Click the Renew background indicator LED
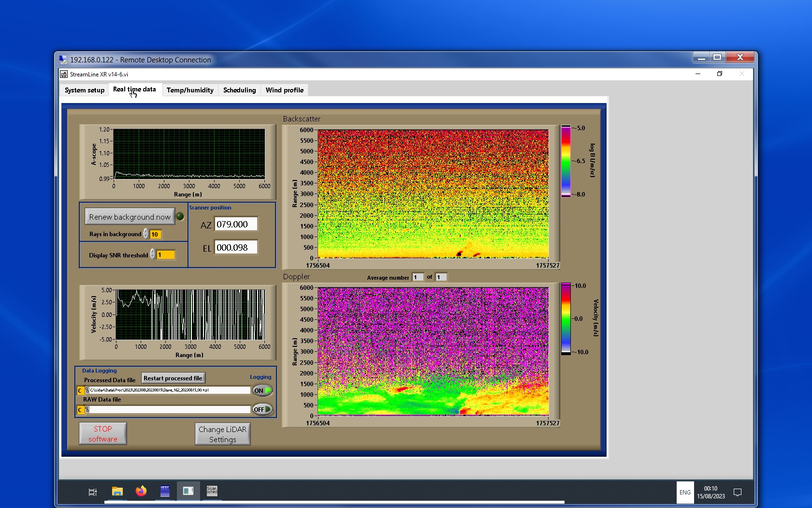 (180, 217)
